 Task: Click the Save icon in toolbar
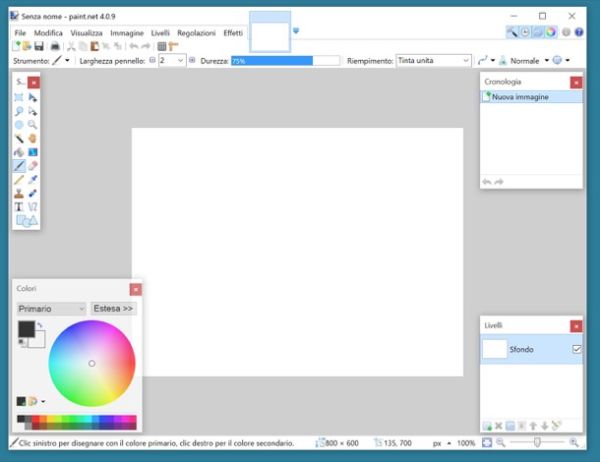39,46
